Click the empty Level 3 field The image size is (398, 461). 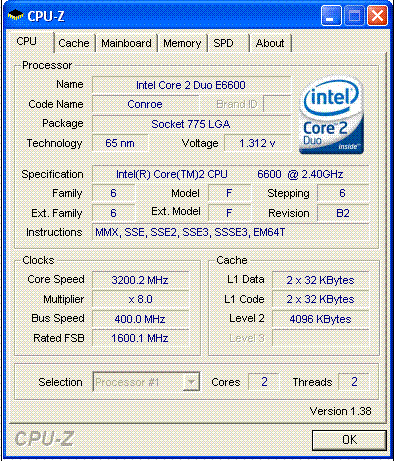click(x=321, y=338)
